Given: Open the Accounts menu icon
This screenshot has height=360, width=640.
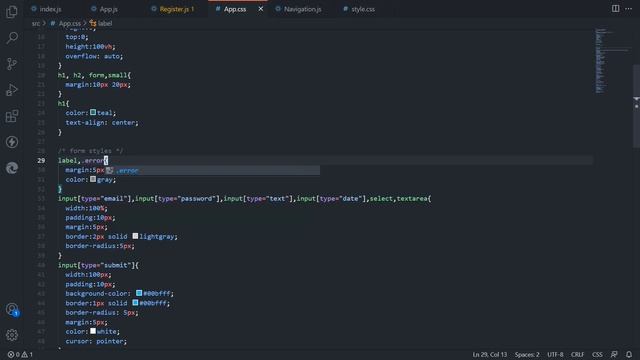Looking at the screenshot, I should click(x=12, y=309).
